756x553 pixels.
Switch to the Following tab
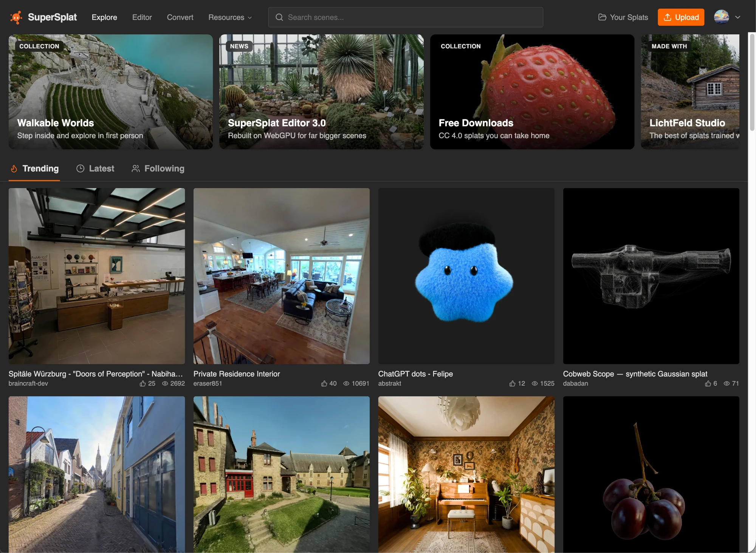pyautogui.click(x=158, y=169)
